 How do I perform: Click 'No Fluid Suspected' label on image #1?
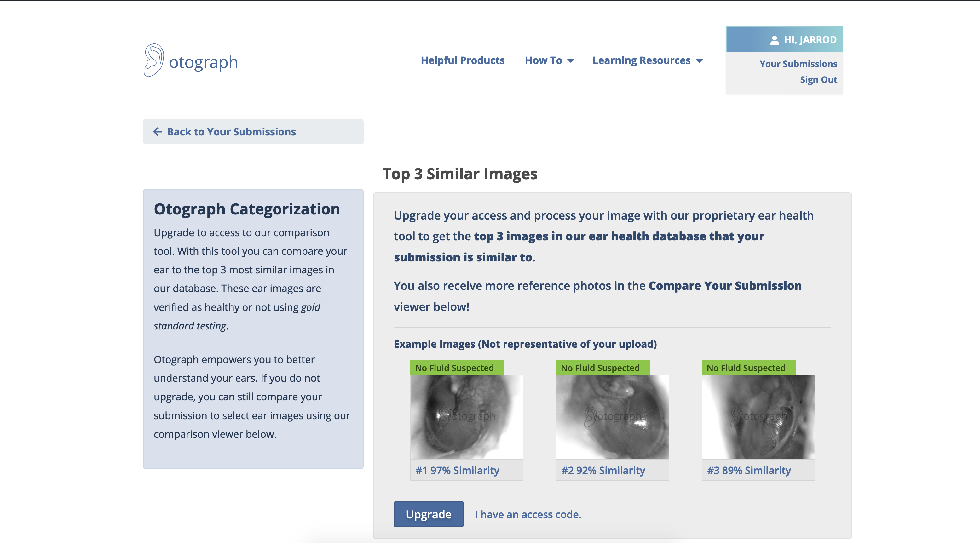pyautogui.click(x=457, y=368)
